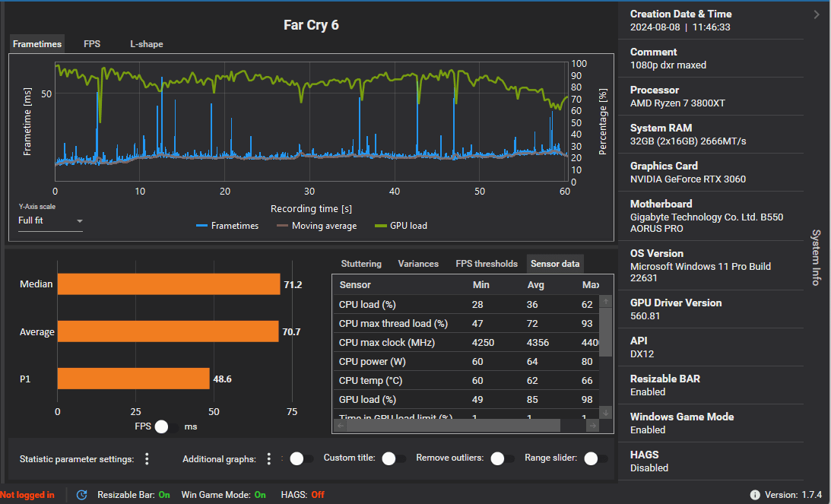The height and width of the screenshot is (504, 831).
Task: Click the Moving average legend entry
Action: tap(316, 226)
